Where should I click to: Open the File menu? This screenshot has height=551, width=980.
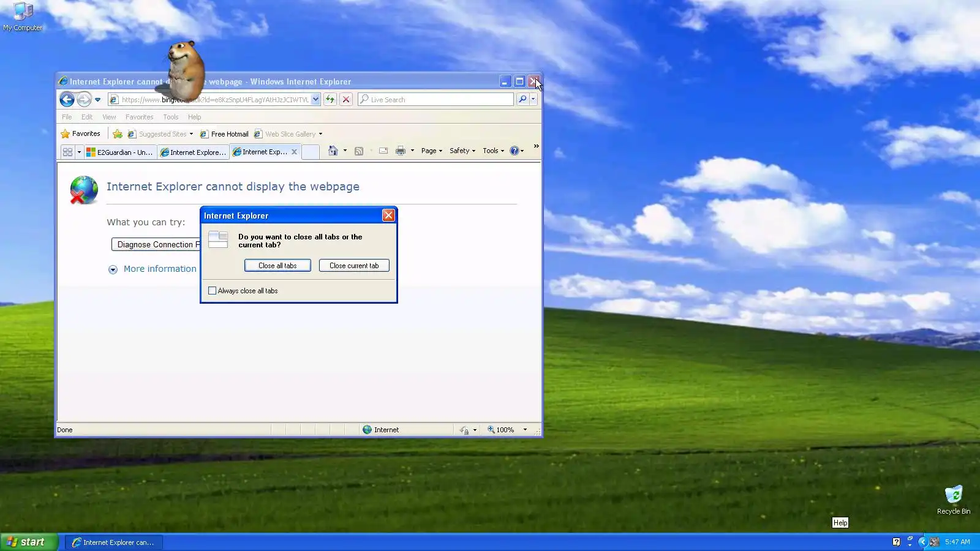(x=67, y=117)
